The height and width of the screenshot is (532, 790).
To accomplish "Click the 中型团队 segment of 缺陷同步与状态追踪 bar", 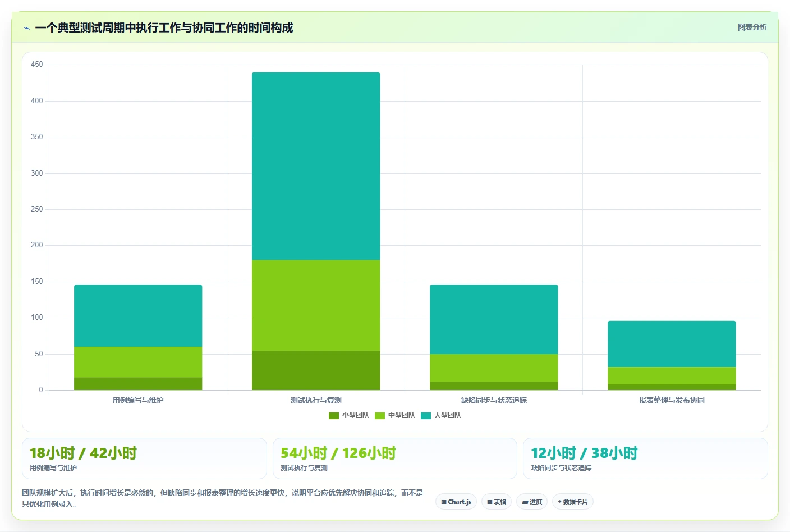I will [x=494, y=368].
